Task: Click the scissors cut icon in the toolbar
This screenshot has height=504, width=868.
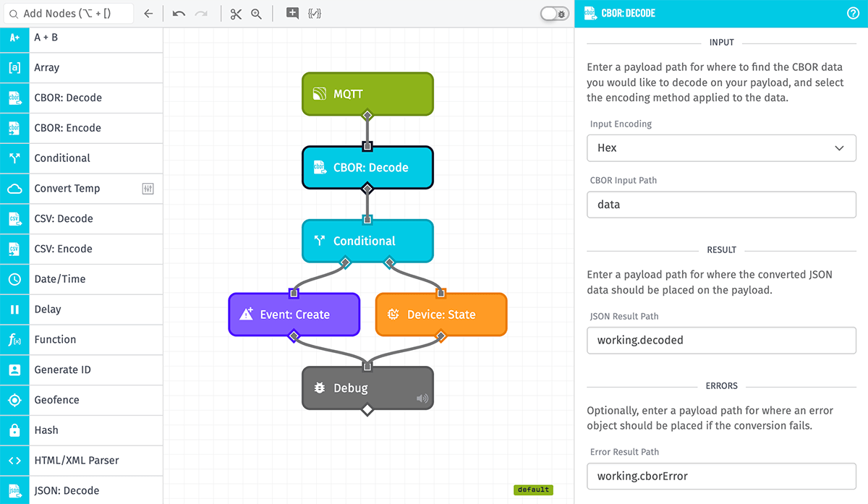Action: coord(236,13)
